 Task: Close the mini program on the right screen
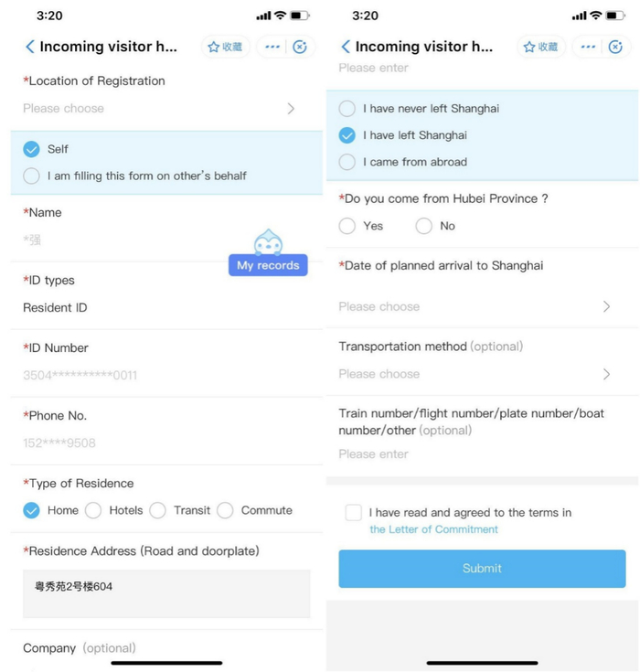click(x=615, y=47)
